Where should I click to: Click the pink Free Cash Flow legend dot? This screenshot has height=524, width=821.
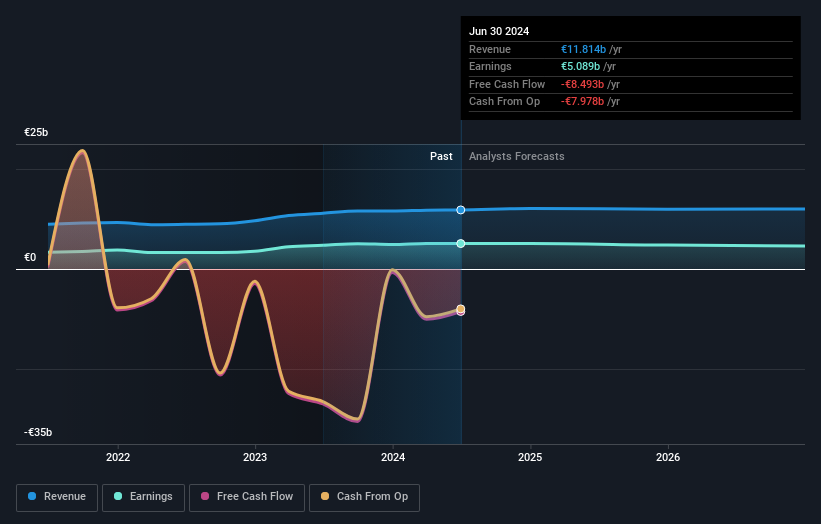205,496
